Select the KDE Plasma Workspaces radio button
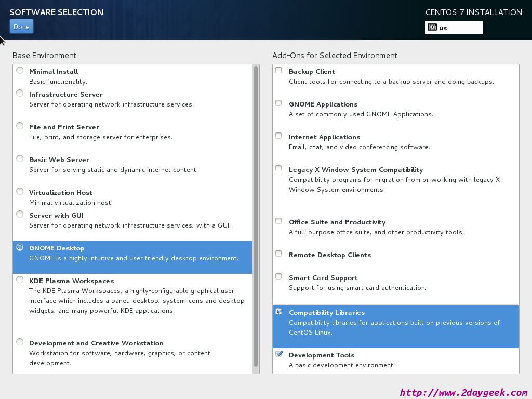The image size is (532, 399). [x=20, y=280]
